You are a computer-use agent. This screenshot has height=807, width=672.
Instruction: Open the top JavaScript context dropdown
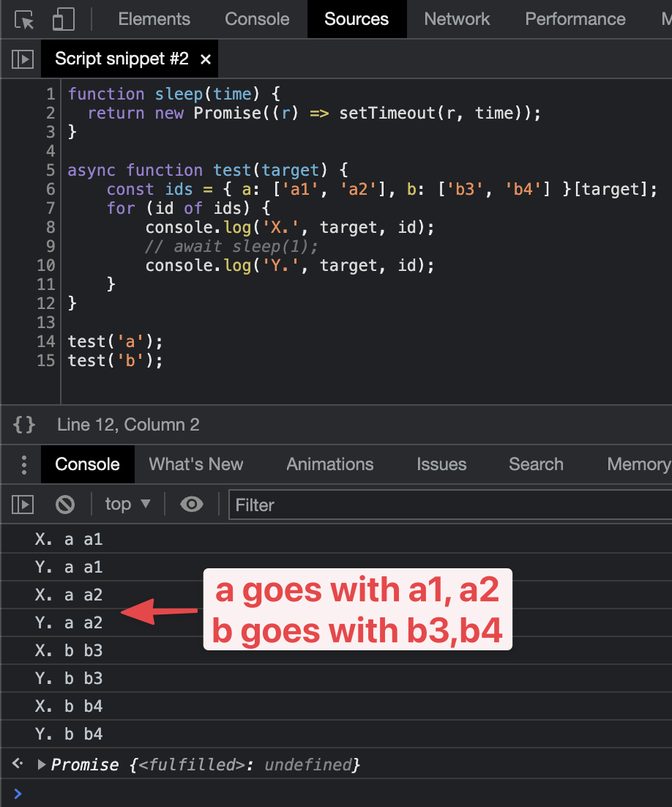point(127,504)
